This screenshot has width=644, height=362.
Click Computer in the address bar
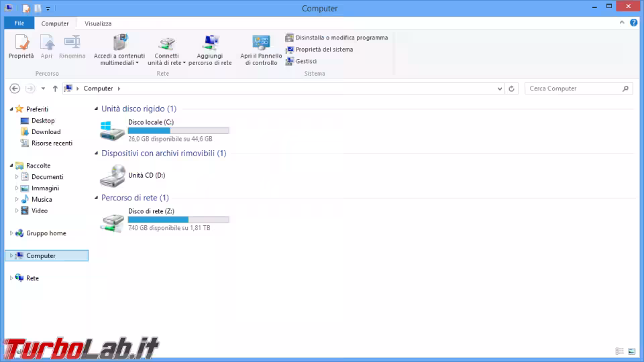pyautogui.click(x=98, y=88)
